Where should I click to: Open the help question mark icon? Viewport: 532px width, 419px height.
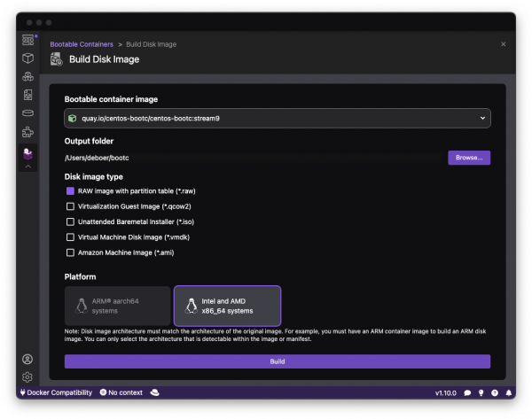[x=495, y=393]
